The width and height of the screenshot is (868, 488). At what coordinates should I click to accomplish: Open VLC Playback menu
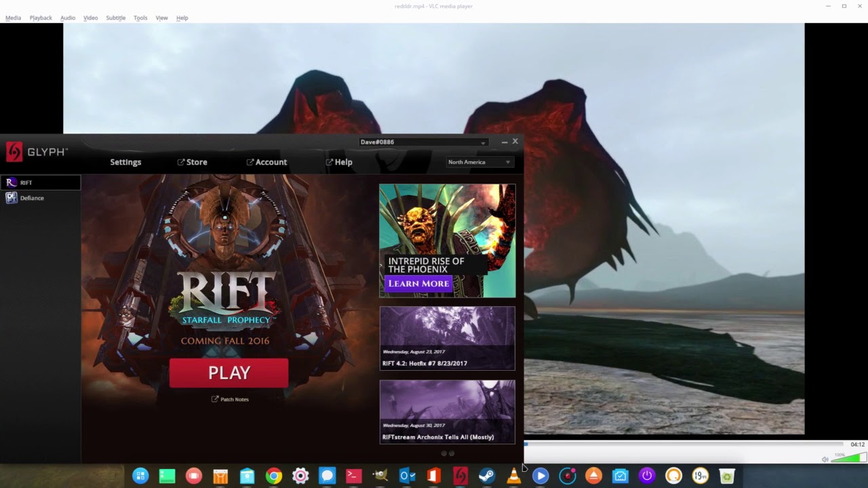[41, 18]
